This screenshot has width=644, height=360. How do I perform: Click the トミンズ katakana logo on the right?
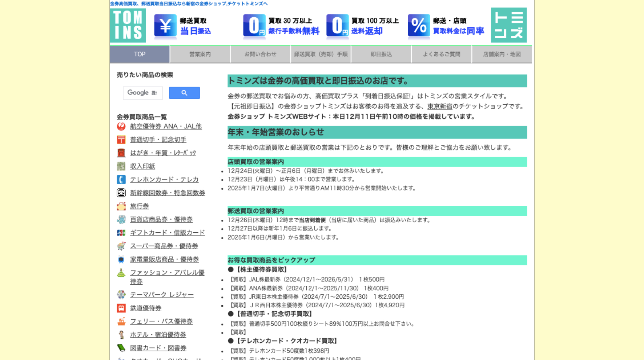(x=509, y=25)
